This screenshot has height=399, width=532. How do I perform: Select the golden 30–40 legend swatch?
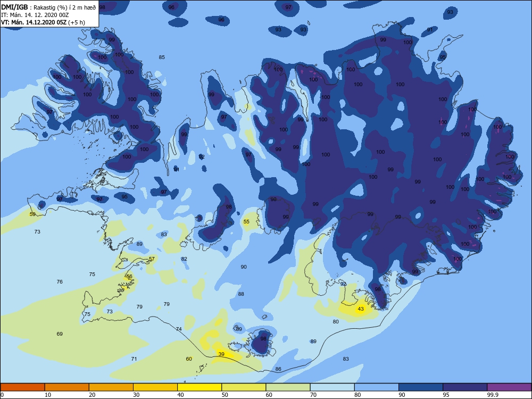pos(155,387)
